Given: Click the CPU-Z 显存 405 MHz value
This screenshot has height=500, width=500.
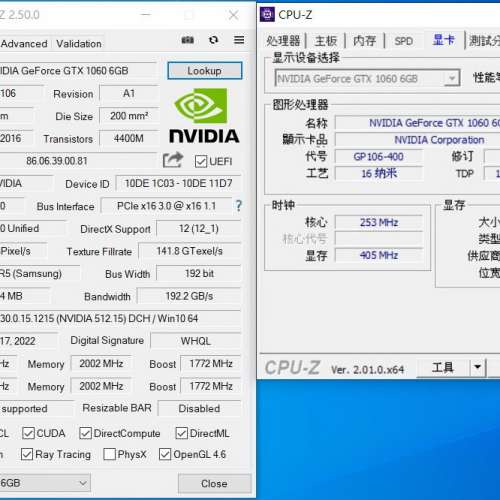Looking at the screenshot, I should (x=379, y=255).
